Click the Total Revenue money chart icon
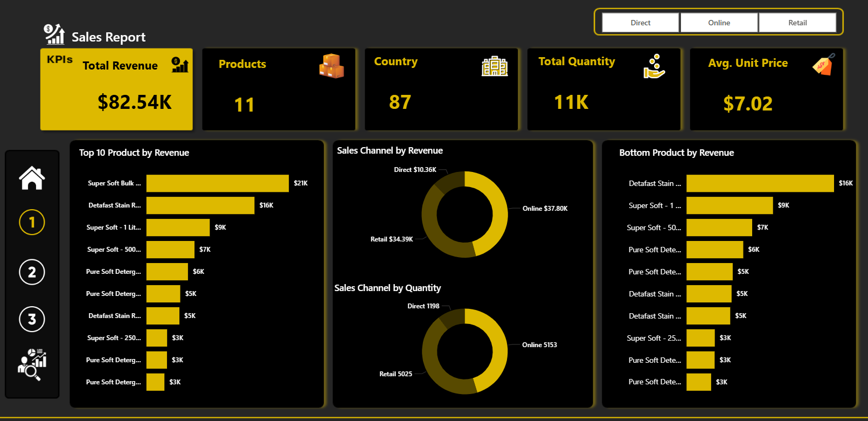 click(180, 65)
